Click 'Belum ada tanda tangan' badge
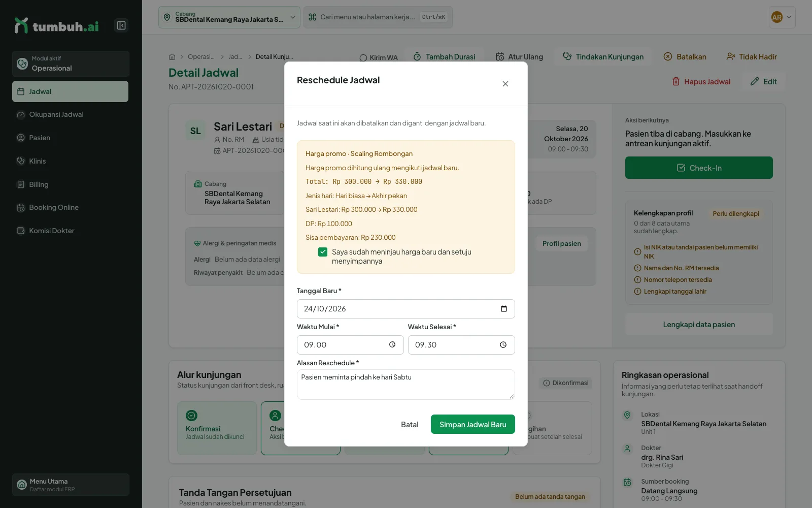This screenshot has height=508, width=812. click(550, 497)
